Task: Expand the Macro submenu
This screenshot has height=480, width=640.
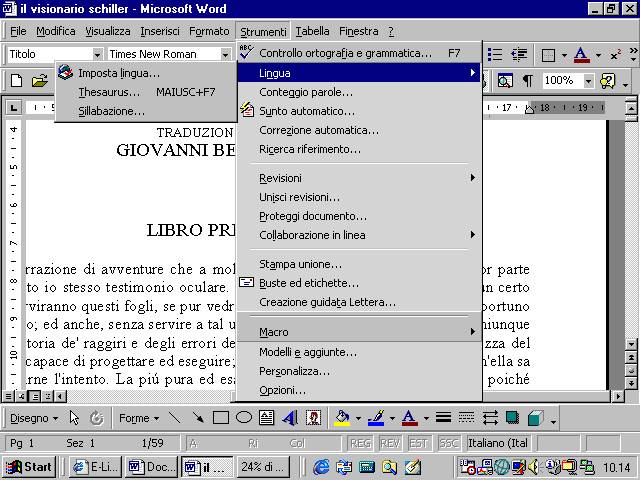Action: tap(359, 332)
